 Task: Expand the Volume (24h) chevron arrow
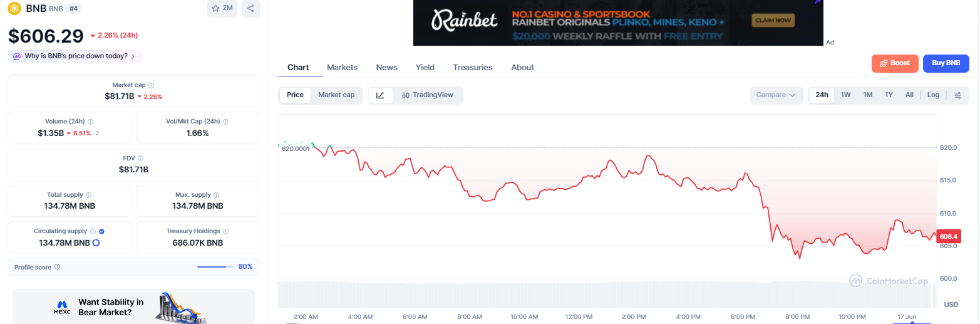point(97,133)
